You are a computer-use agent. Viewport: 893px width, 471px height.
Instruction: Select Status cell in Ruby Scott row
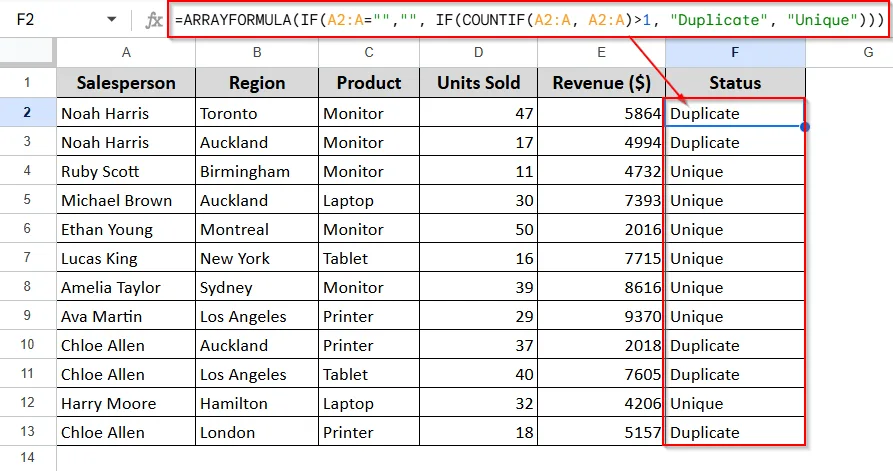735,171
